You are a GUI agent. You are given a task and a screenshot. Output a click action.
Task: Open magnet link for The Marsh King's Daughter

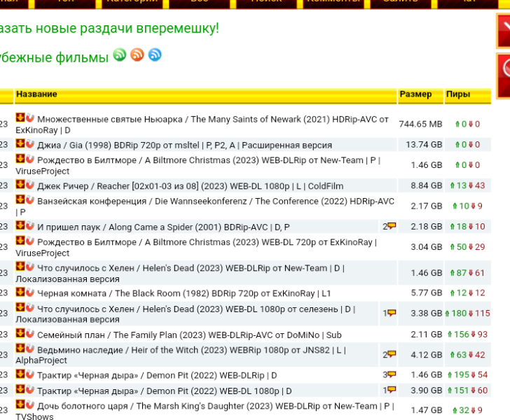click(30, 404)
